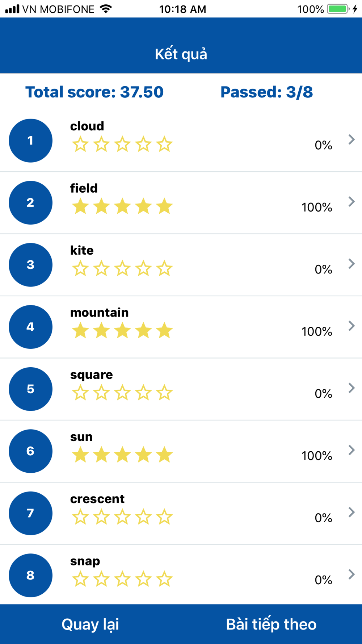Open cloud details via chevron arrow
This screenshot has width=362, height=644.
pyautogui.click(x=351, y=139)
